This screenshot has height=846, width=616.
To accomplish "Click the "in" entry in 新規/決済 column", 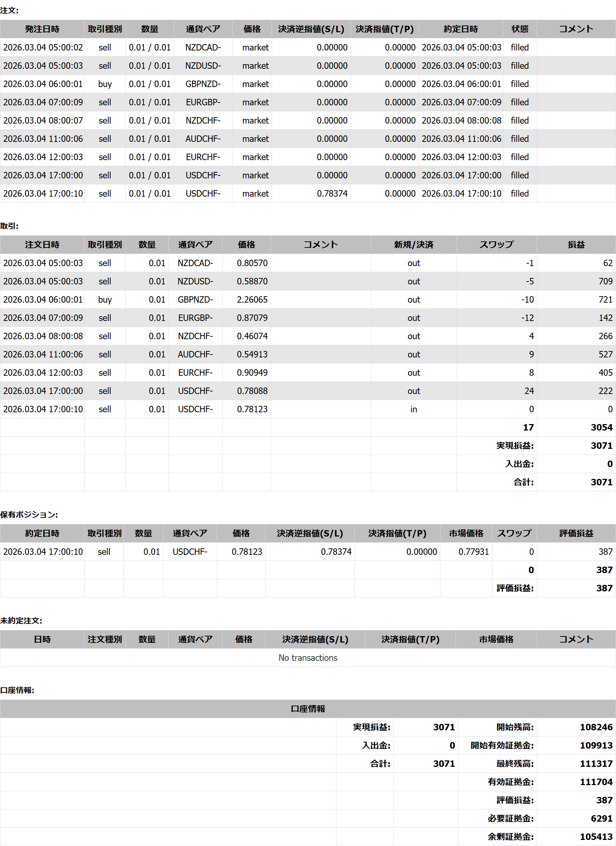I will 414,409.
